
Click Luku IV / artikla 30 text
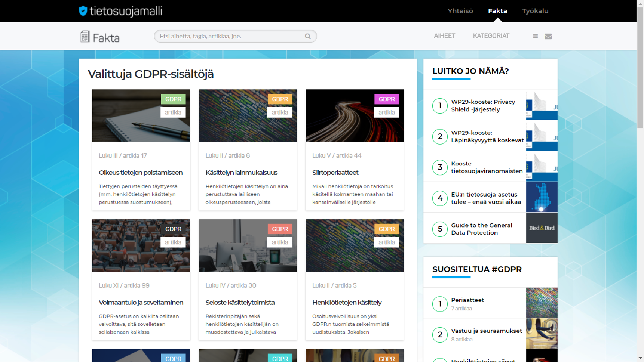point(231,285)
